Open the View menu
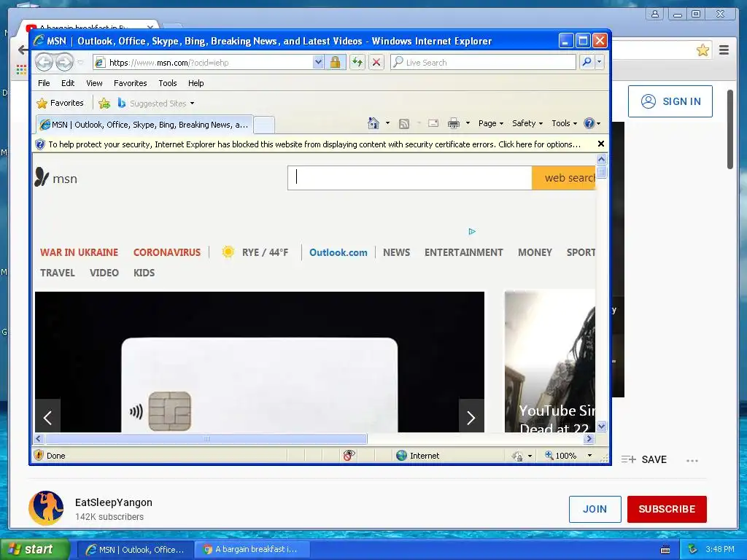 click(94, 83)
